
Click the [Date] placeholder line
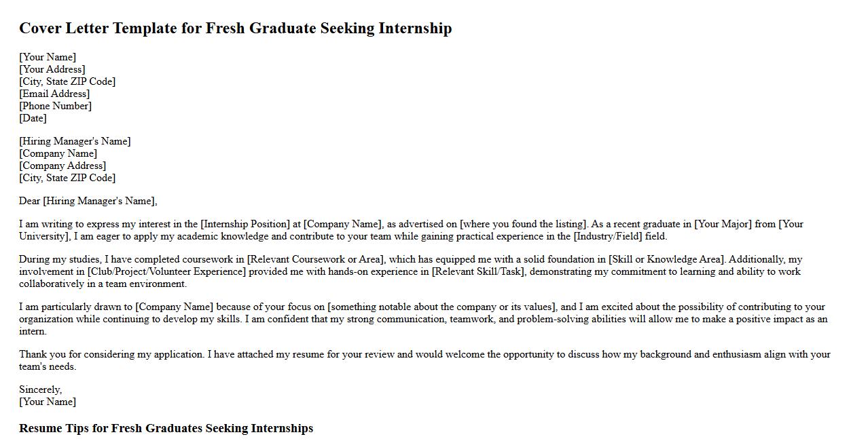tap(33, 118)
